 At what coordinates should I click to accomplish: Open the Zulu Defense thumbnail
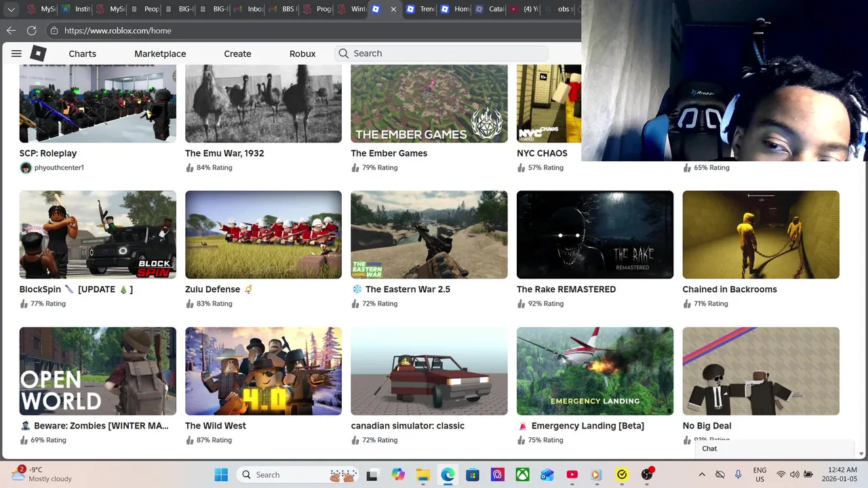263,235
